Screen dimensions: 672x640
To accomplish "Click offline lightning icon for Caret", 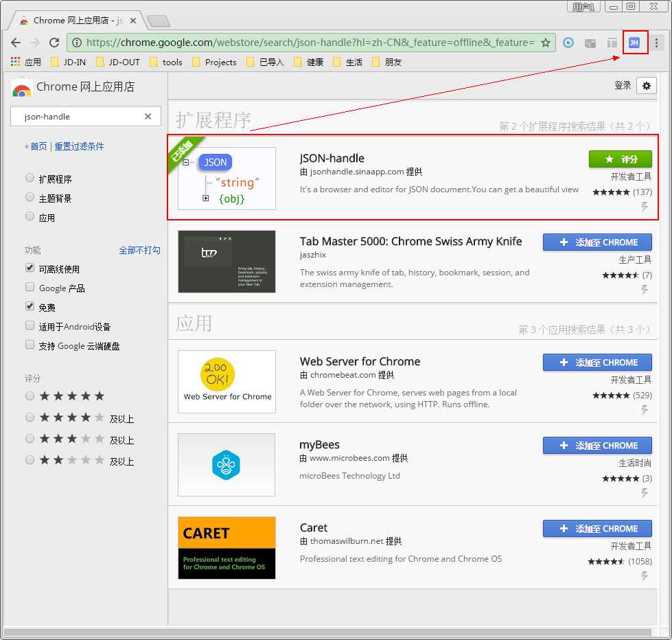I will [644, 576].
